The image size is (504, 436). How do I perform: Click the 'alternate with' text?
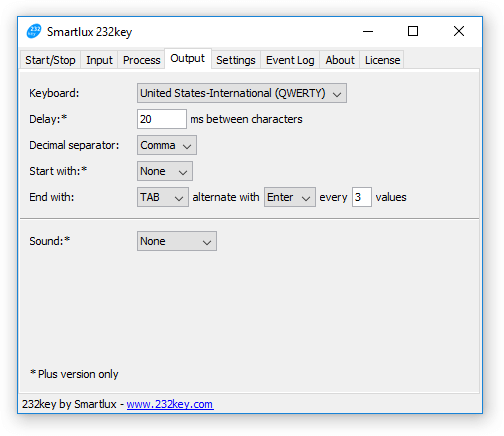pos(226,197)
